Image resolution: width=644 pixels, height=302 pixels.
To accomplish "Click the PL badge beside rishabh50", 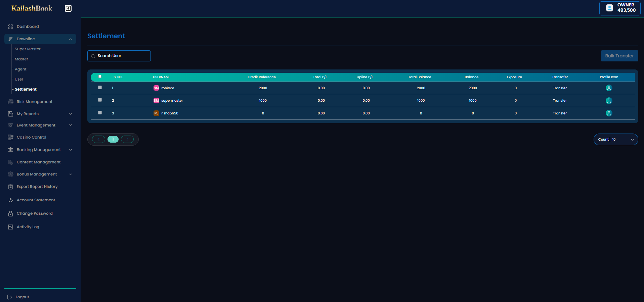I will tap(156, 113).
